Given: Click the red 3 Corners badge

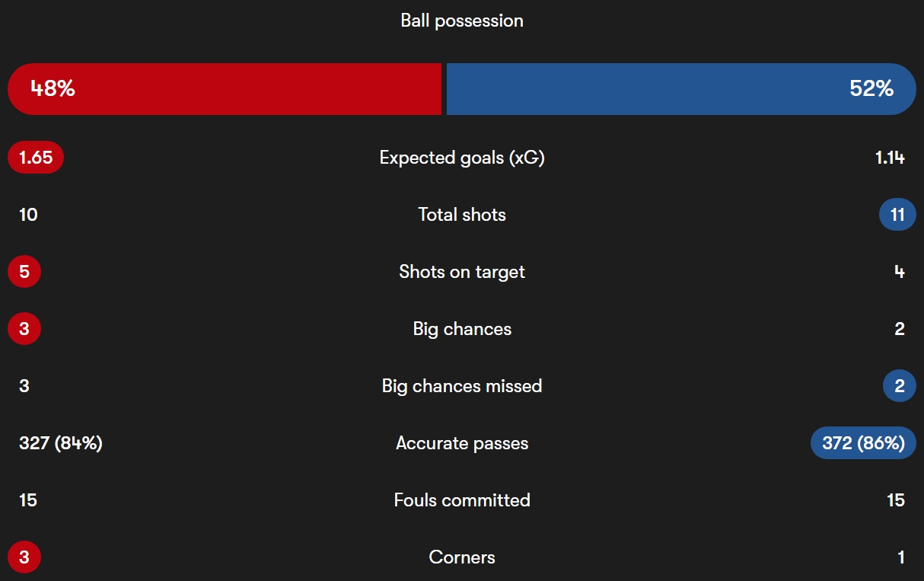Looking at the screenshot, I should pyautogui.click(x=24, y=557).
